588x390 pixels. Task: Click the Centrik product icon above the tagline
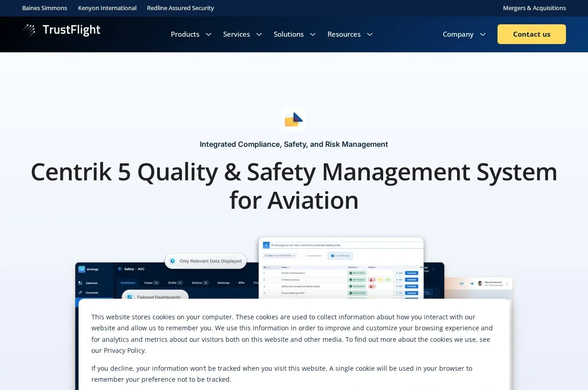point(294,120)
